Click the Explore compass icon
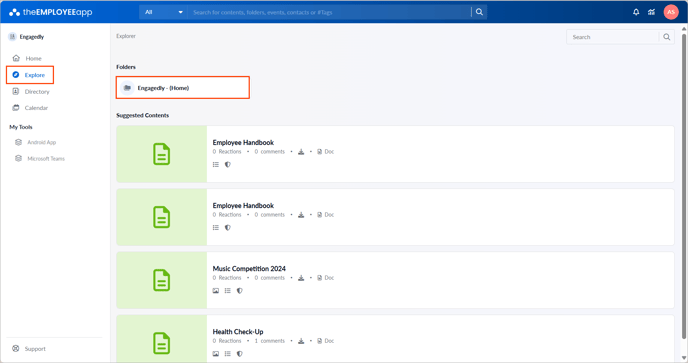688x363 pixels. point(16,75)
